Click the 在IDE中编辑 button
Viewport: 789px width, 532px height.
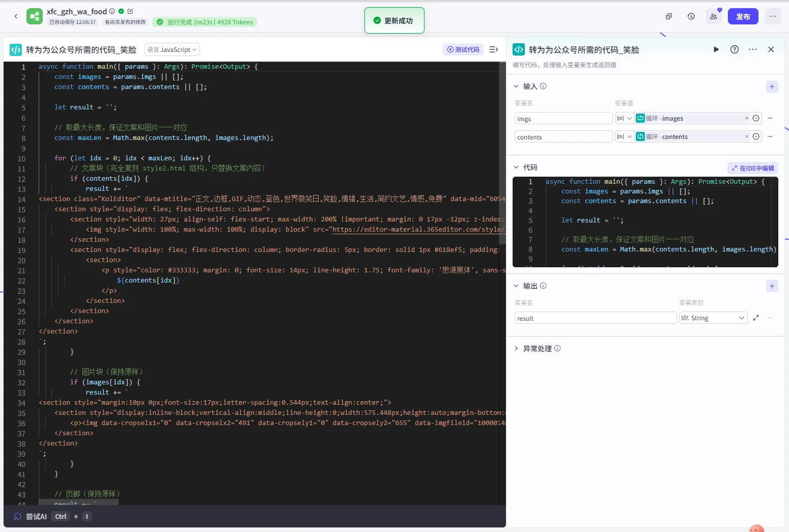(x=752, y=168)
